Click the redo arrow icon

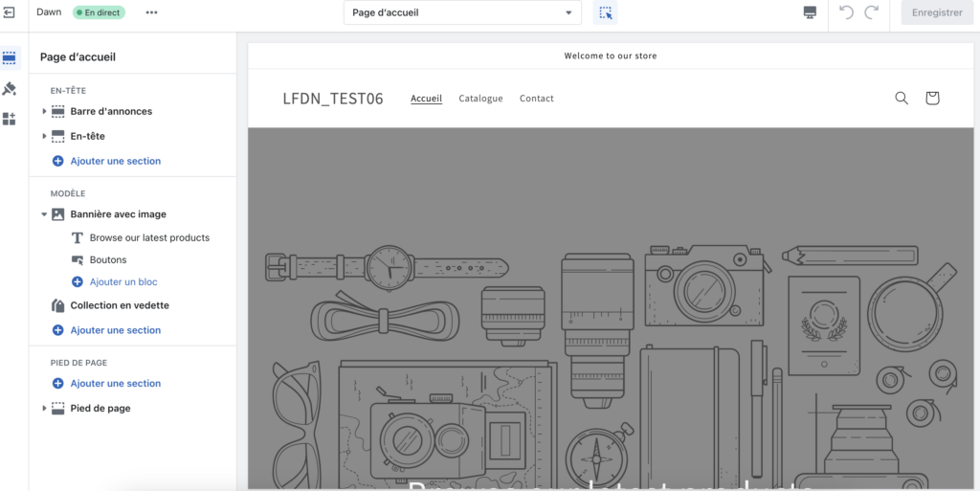point(871,12)
